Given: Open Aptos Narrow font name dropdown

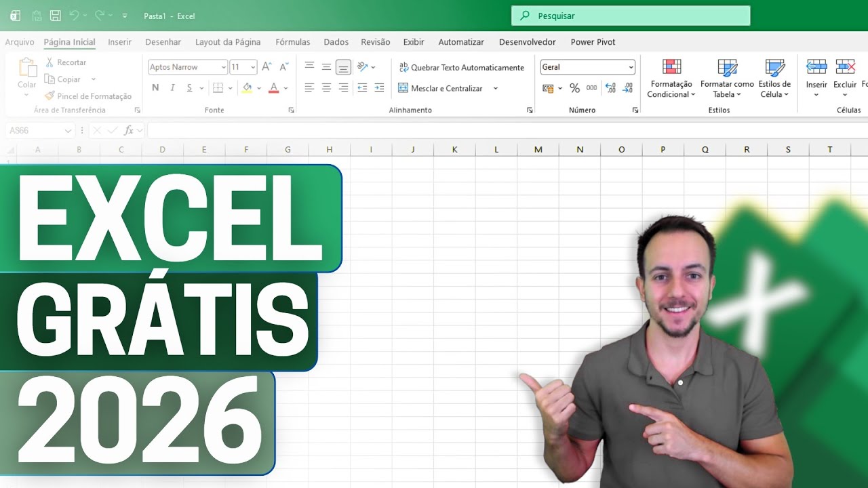Looking at the screenshot, I should coord(224,67).
